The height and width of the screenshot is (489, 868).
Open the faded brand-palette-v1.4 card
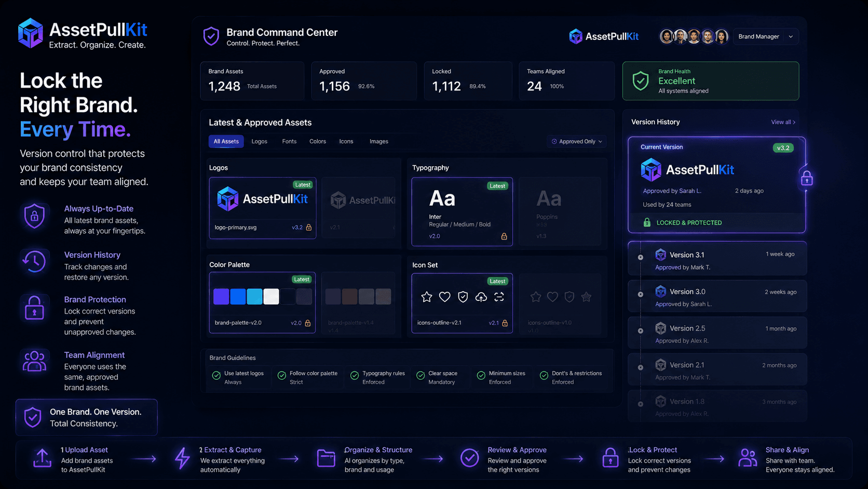pyautogui.click(x=358, y=303)
